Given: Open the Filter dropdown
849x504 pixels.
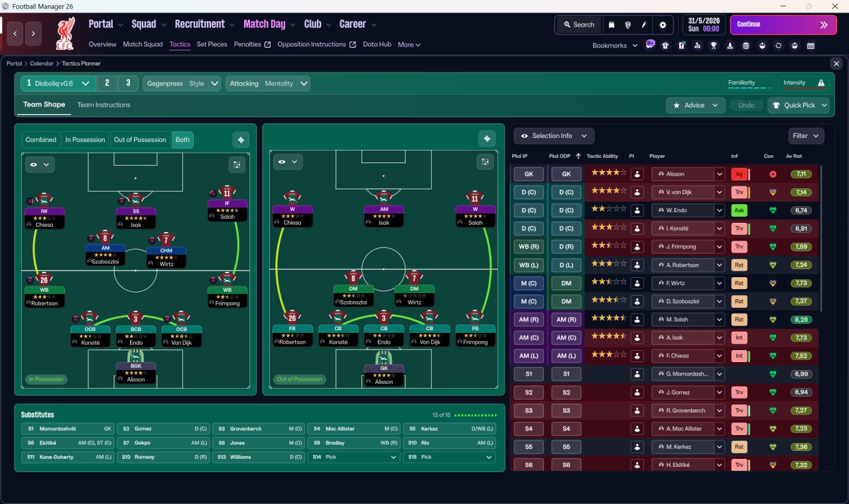Looking at the screenshot, I should click(x=806, y=136).
